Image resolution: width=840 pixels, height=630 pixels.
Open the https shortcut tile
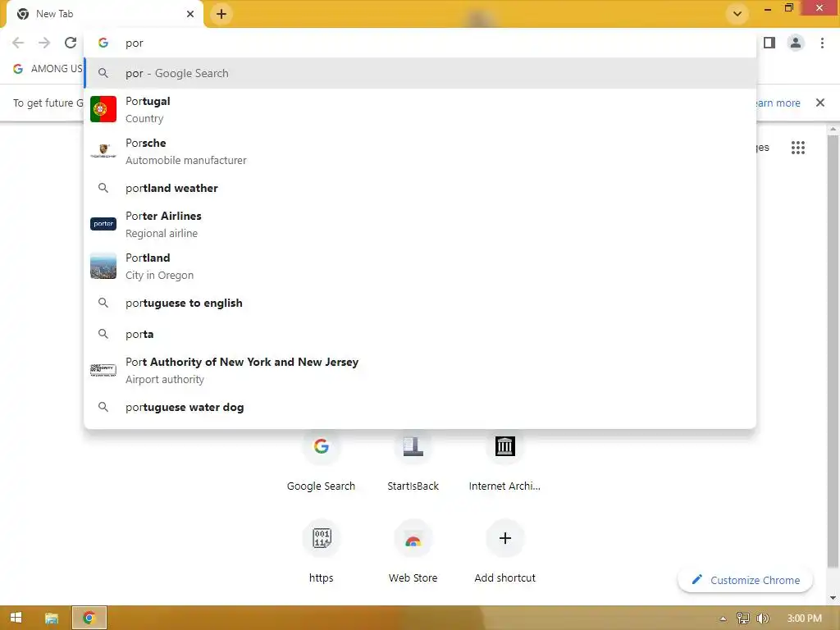(321, 552)
